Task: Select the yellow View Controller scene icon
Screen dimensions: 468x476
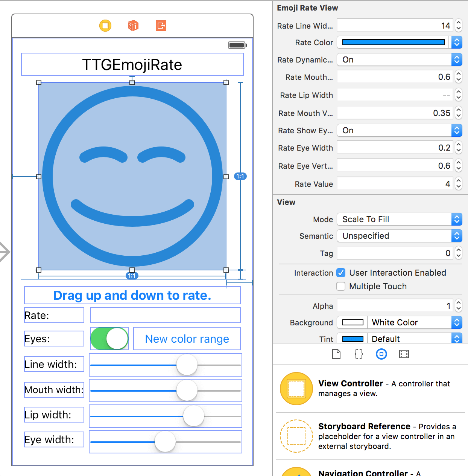Action: coord(105,26)
